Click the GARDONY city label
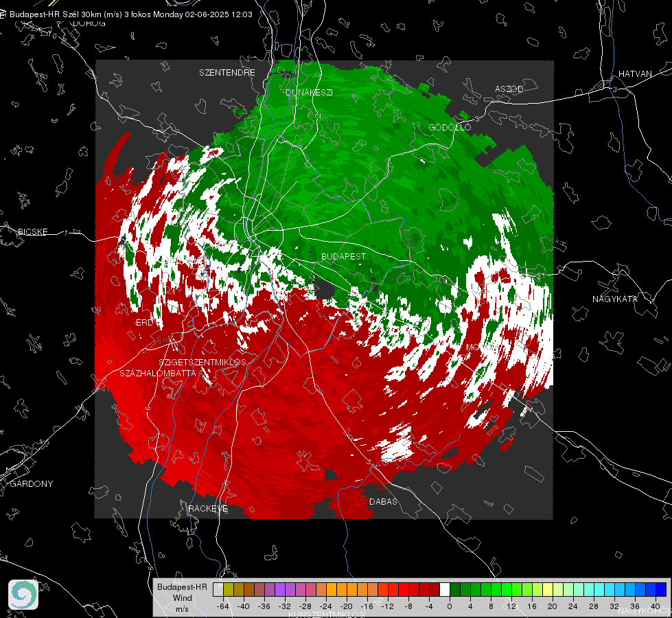 tap(32, 484)
